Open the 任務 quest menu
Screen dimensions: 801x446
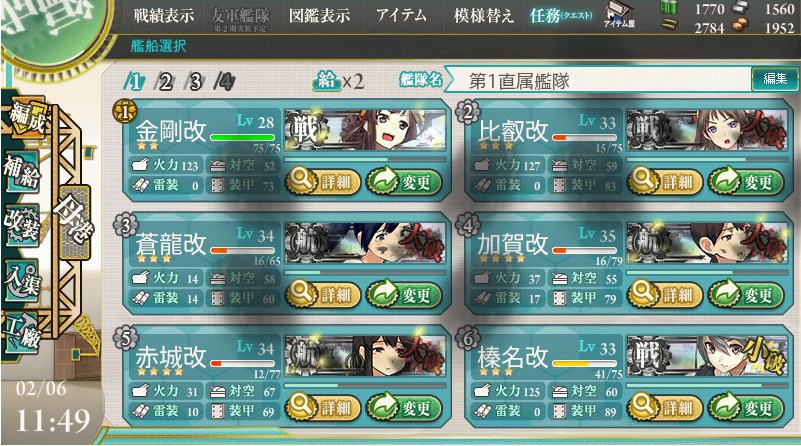click(x=561, y=16)
